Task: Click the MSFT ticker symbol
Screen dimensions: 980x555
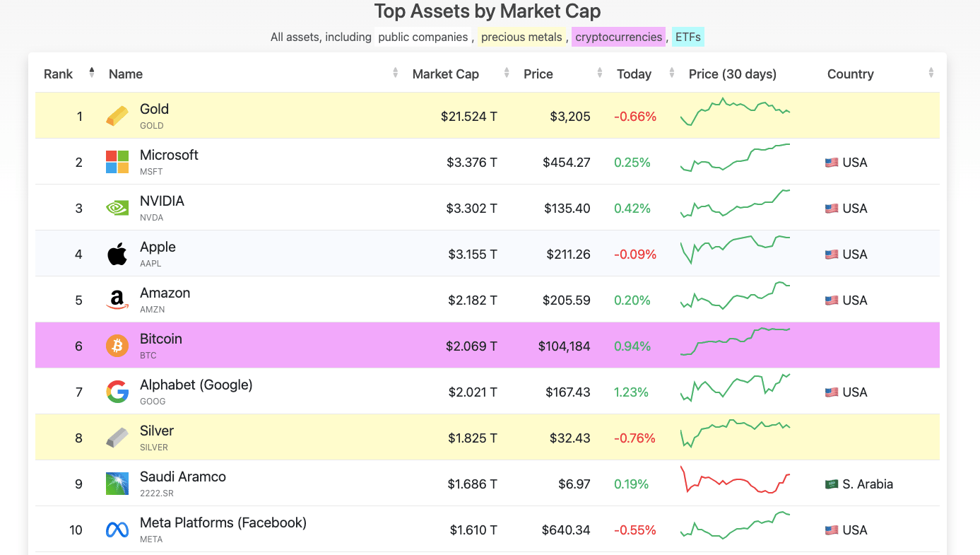Action: (x=151, y=171)
